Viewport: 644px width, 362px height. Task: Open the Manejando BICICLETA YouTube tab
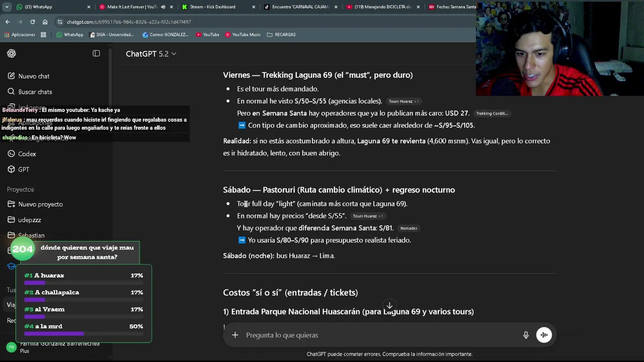tap(382, 7)
